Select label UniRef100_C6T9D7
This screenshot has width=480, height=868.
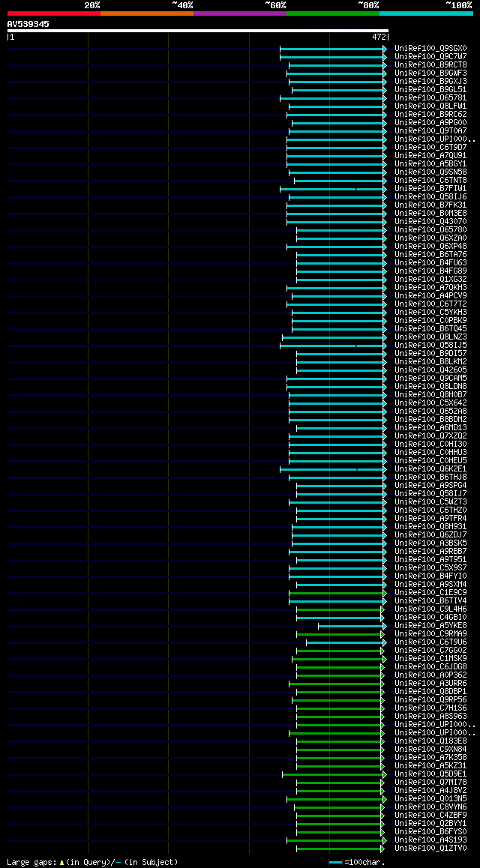click(430, 147)
